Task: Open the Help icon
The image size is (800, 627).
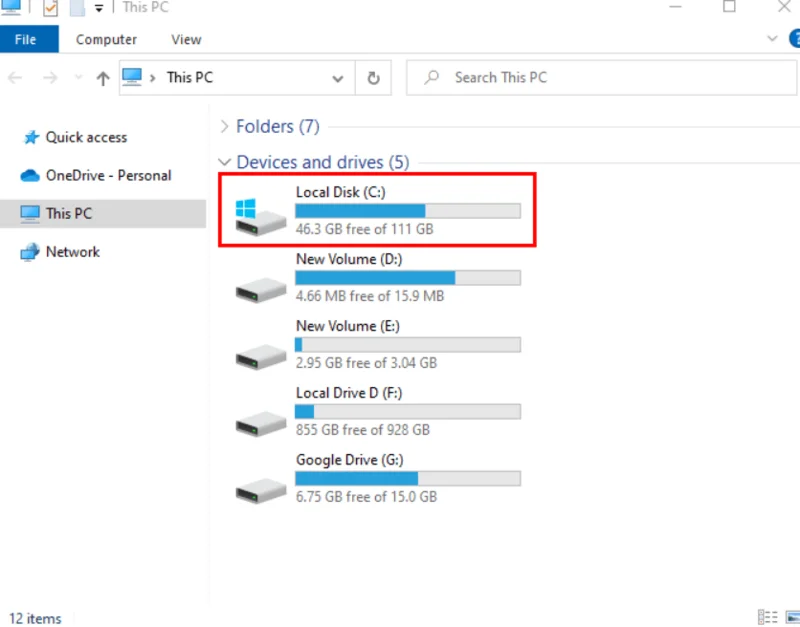Action: (x=794, y=39)
